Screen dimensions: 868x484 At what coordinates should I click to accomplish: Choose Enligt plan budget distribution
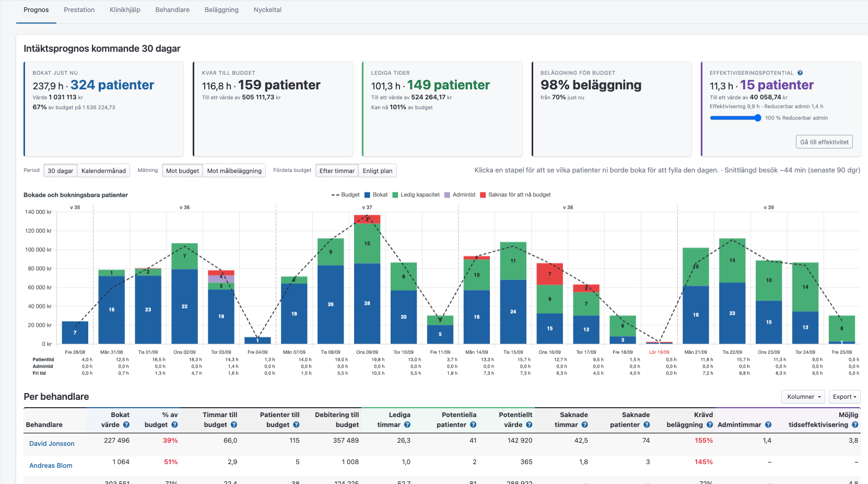pyautogui.click(x=378, y=171)
